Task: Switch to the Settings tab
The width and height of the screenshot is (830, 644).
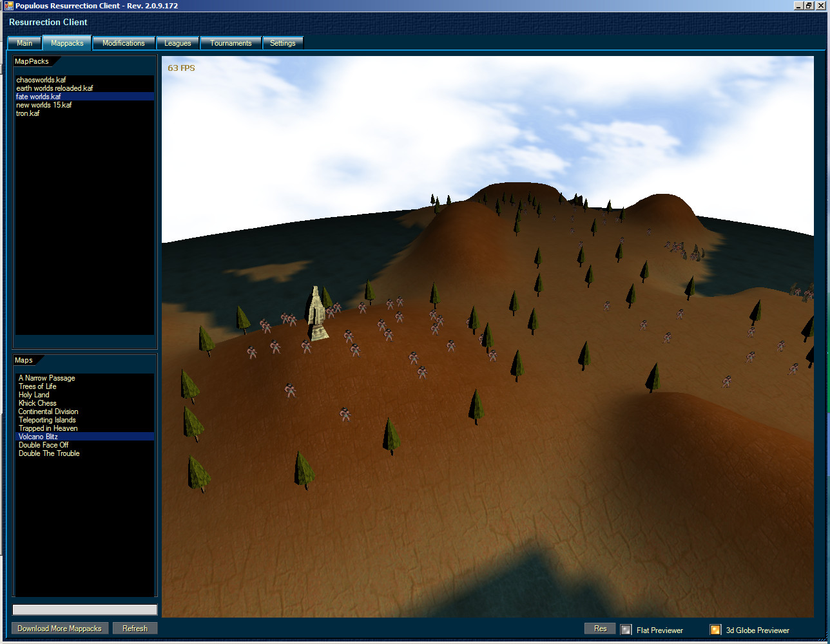Action: click(282, 43)
